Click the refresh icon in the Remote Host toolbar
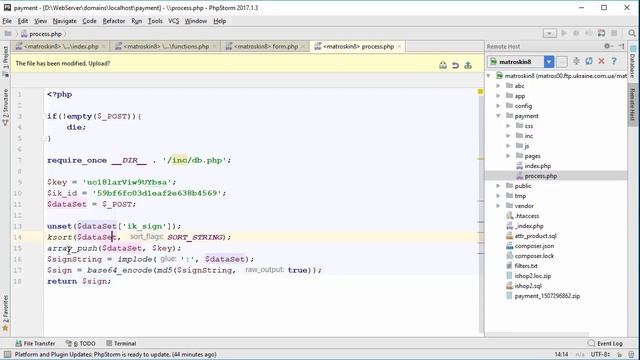This screenshot has height=360, width=640. tap(589, 61)
